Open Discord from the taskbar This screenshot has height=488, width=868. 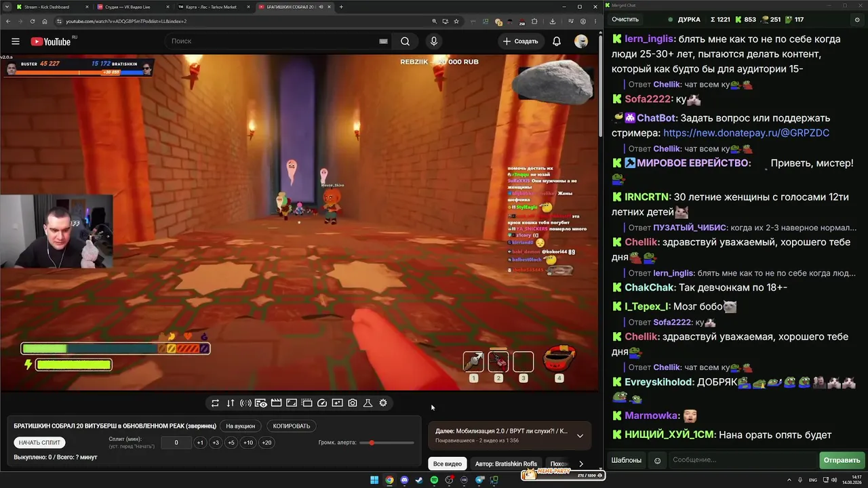(404, 481)
